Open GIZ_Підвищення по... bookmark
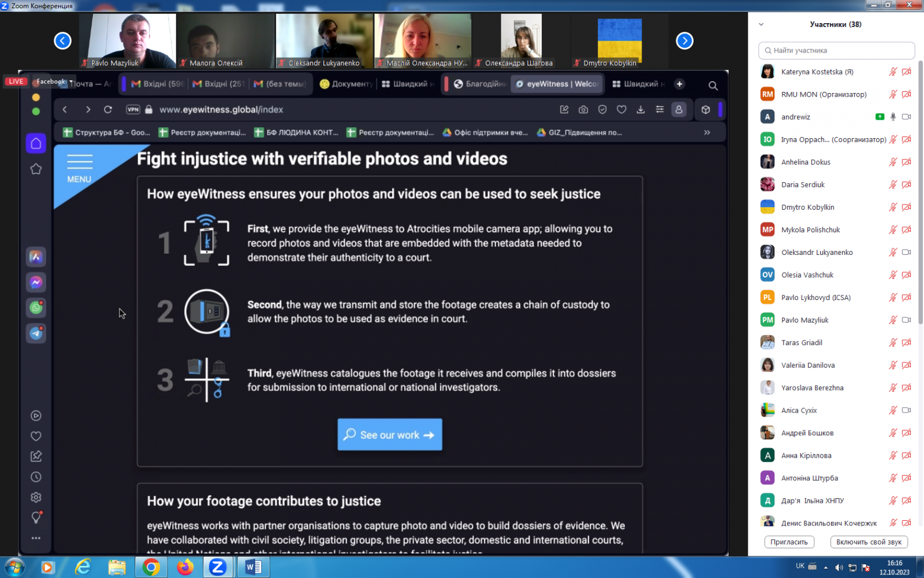This screenshot has height=578, width=924. click(580, 132)
